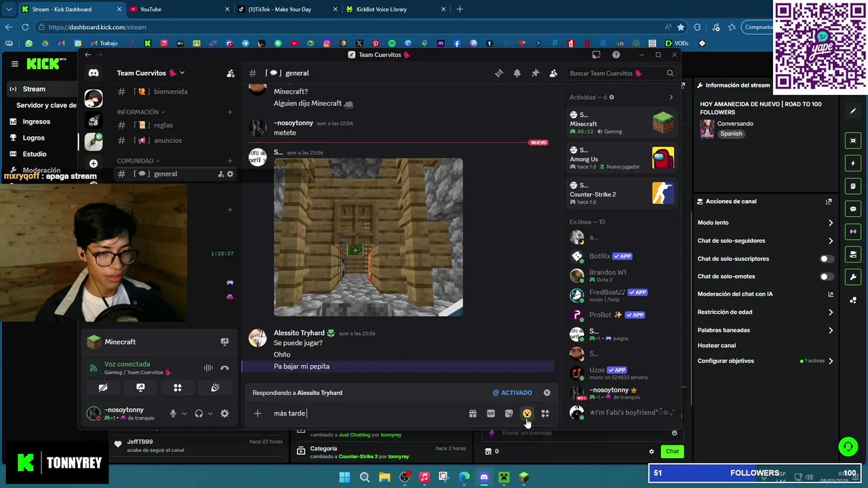
Task: Toggle Chat de solo-suscriptores switch
Action: 827,259
